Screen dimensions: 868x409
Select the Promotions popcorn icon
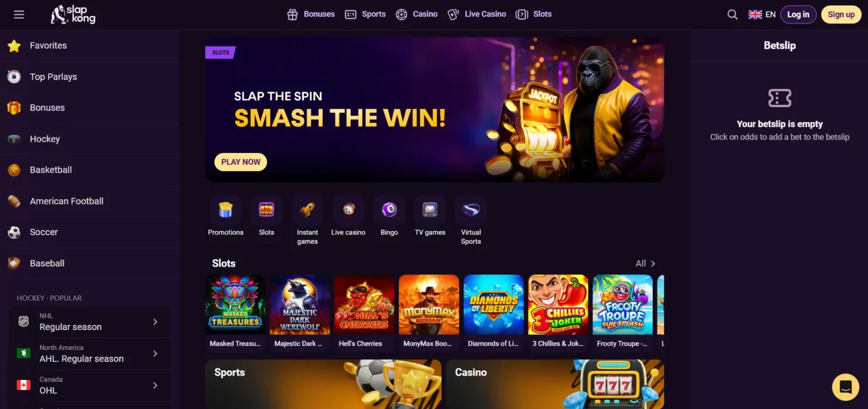tap(226, 210)
